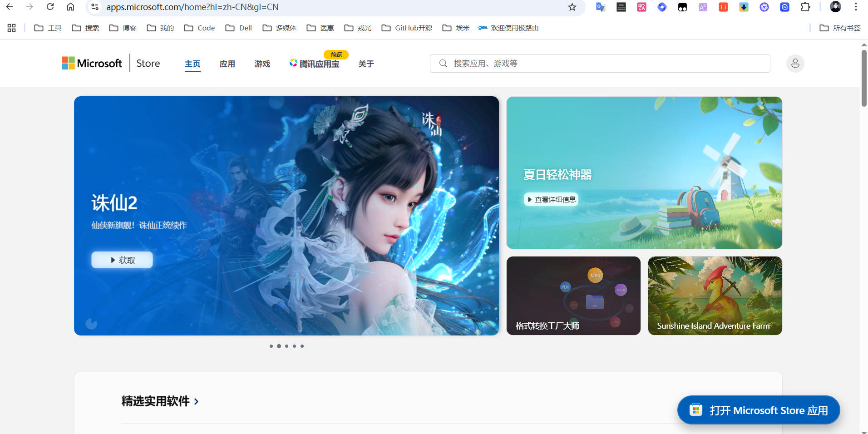This screenshot has height=434, width=868.
Task: Reload the current page
Action: [50, 7]
